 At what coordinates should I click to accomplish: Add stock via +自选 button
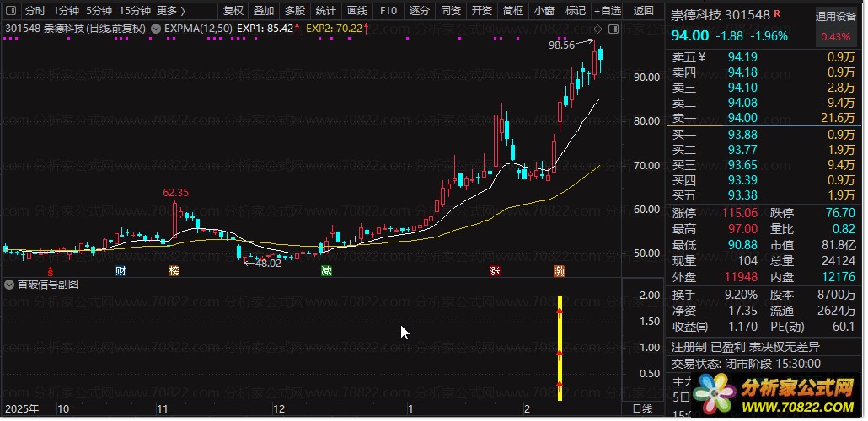(x=608, y=10)
